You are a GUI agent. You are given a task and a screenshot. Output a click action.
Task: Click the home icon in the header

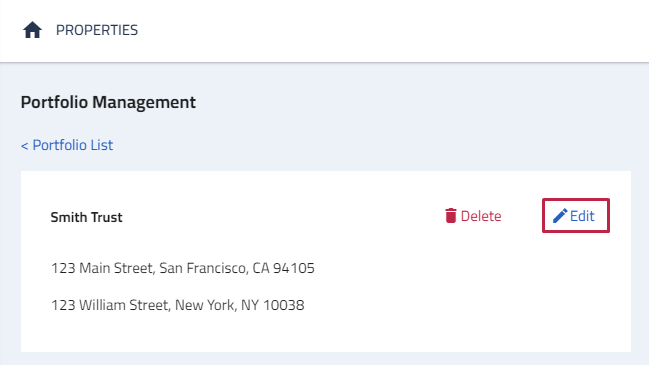tap(32, 30)
